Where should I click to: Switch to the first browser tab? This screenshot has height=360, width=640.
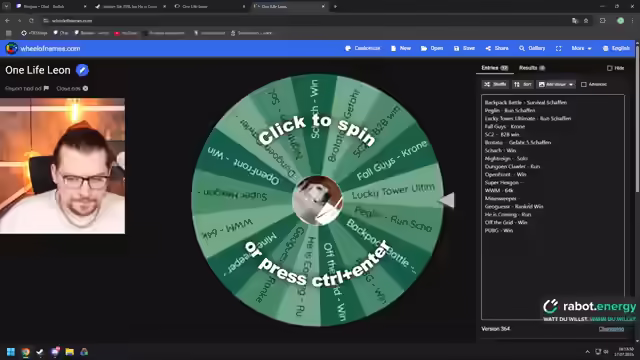[51, 7]
